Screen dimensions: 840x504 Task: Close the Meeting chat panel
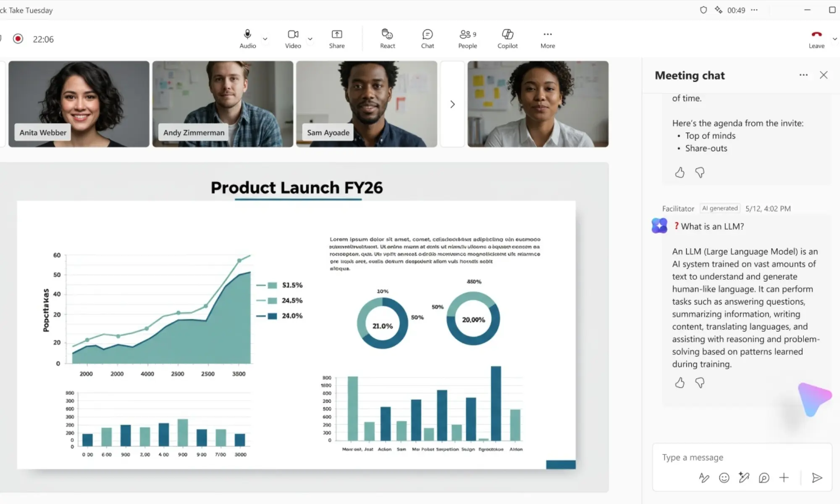coord(824,75)
